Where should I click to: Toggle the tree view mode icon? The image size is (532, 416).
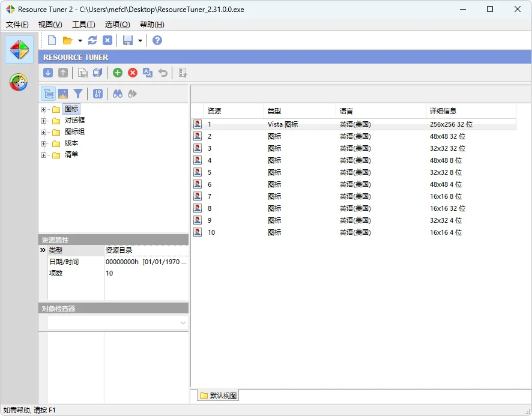coord(48,94)
